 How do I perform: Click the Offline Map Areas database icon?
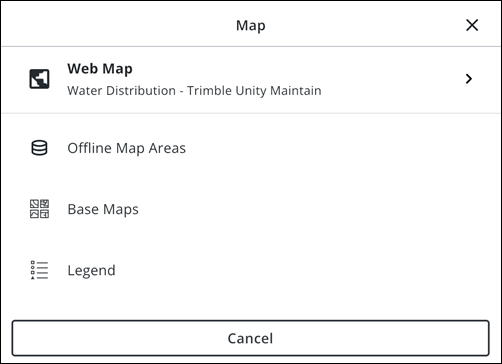(39, 148)
